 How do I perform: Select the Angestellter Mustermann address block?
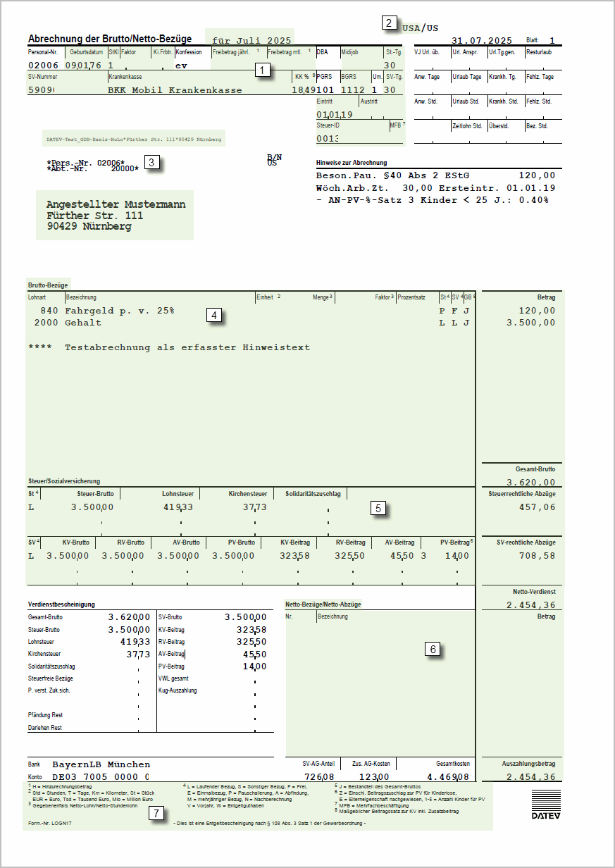(x=116, y=216)
